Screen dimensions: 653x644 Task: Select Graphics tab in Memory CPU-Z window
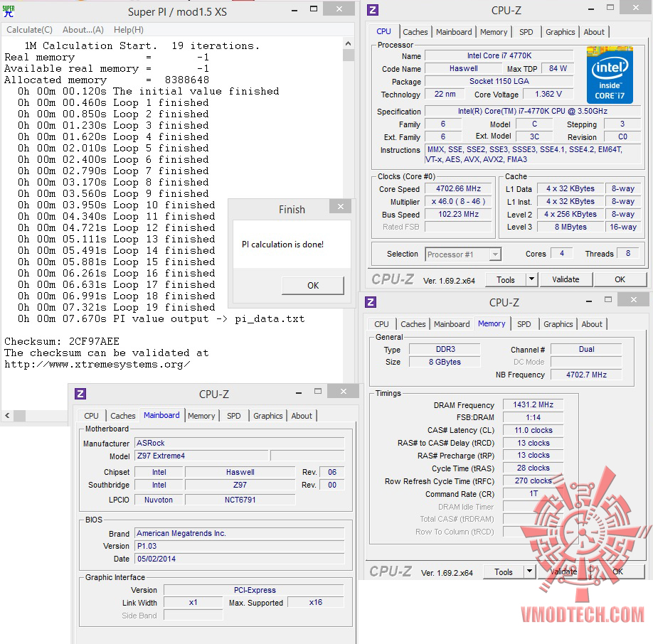tap(558, 324)
